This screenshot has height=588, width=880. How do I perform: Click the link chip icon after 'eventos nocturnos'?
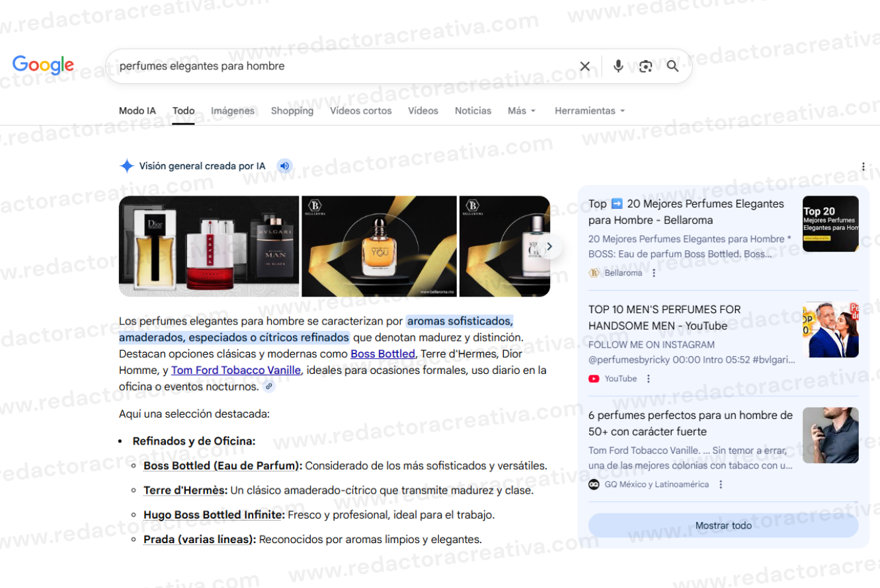(x=268, y=386)
